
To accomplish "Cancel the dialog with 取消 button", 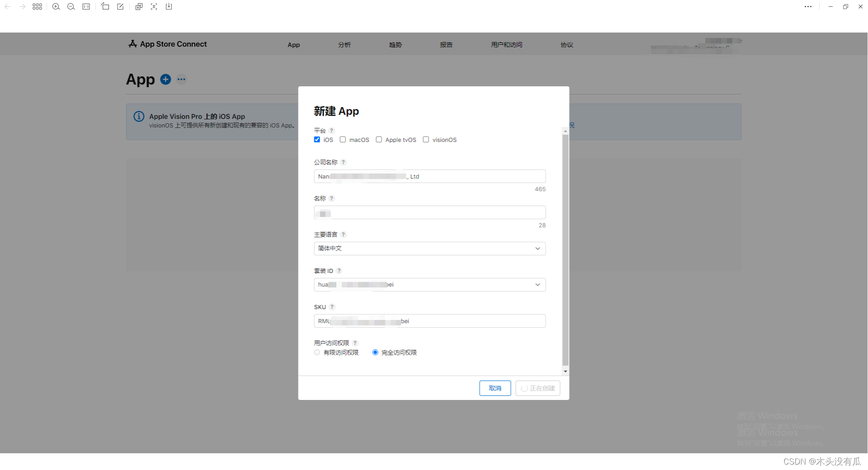I will click(495, 388).
